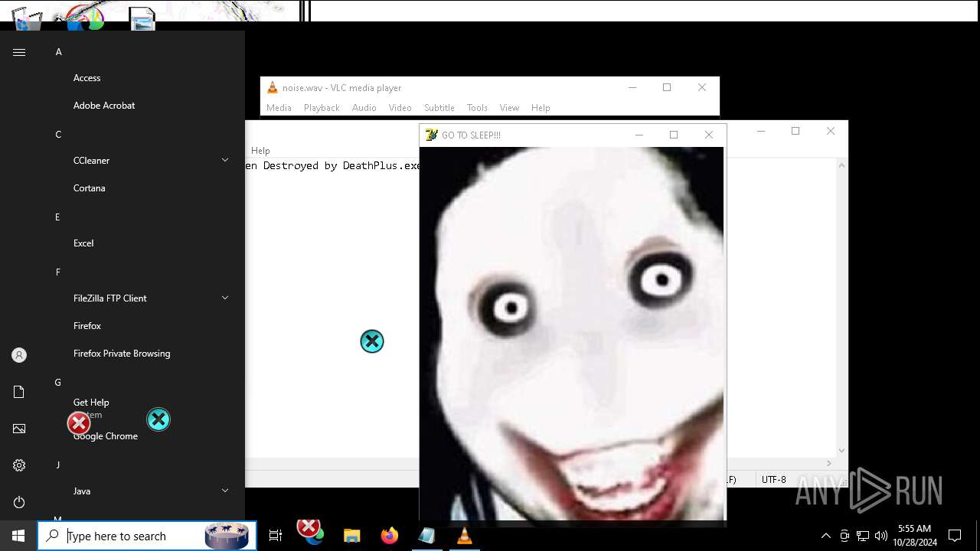Click the Notepad text mentioning DeathPlus.exe
The height and width of the screenshot is (551, 980).
click(333, 165)
